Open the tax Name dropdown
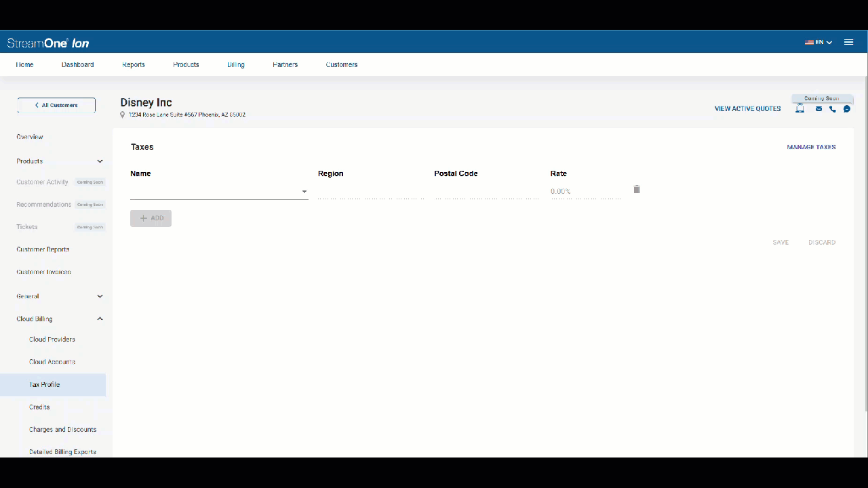Viewport: 868px width, 488px height. tap(219, 192)
